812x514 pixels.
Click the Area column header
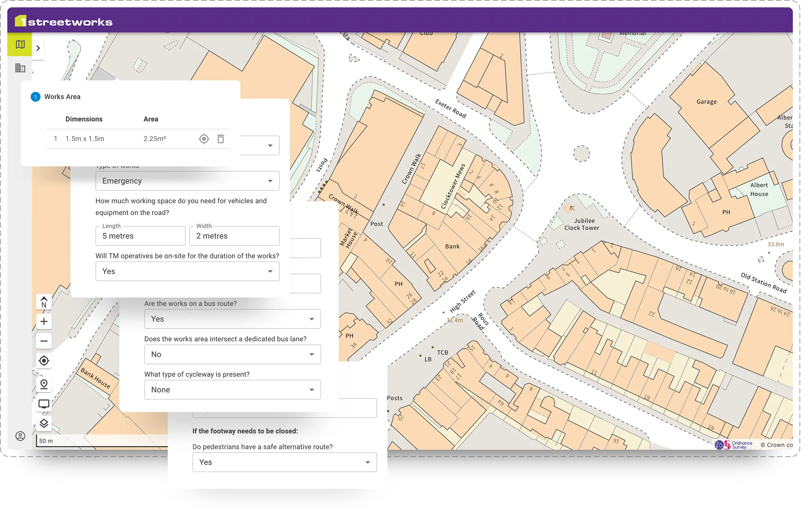(x=151, y=119)
